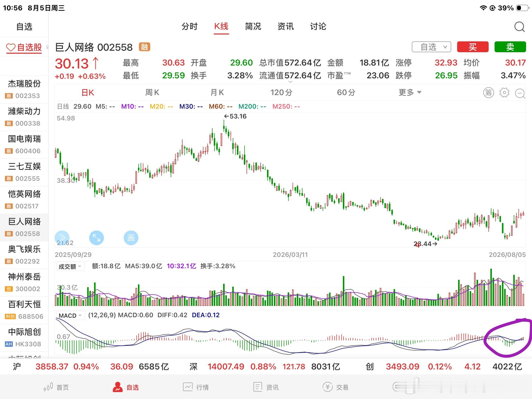Tap the 筹 chip distribution icon
532x399 pixels.
coord(488,93)
